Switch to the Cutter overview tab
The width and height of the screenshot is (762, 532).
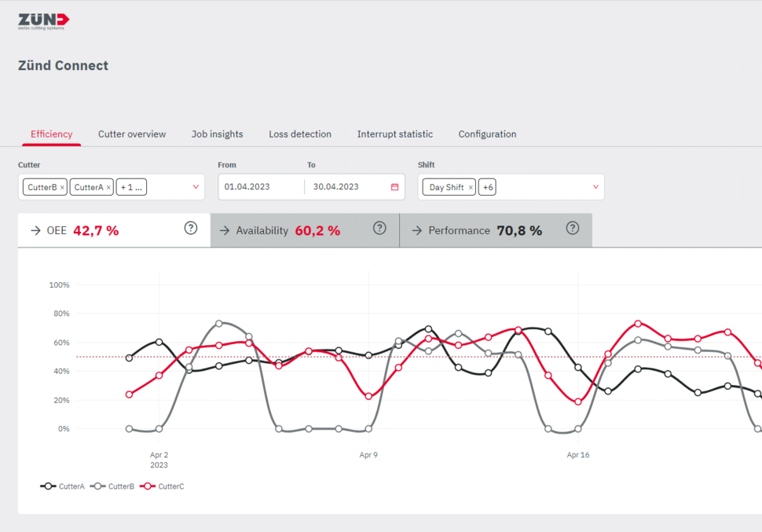coord(132,134)
